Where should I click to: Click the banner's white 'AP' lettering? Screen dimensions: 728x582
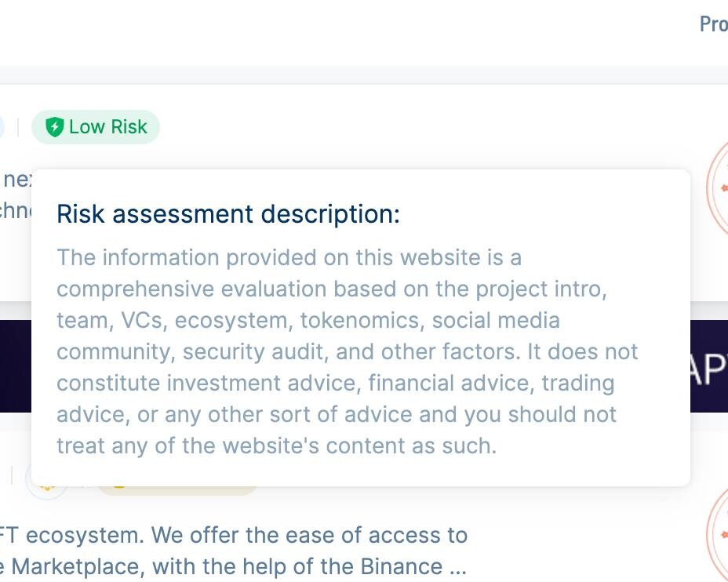point(709,369)
